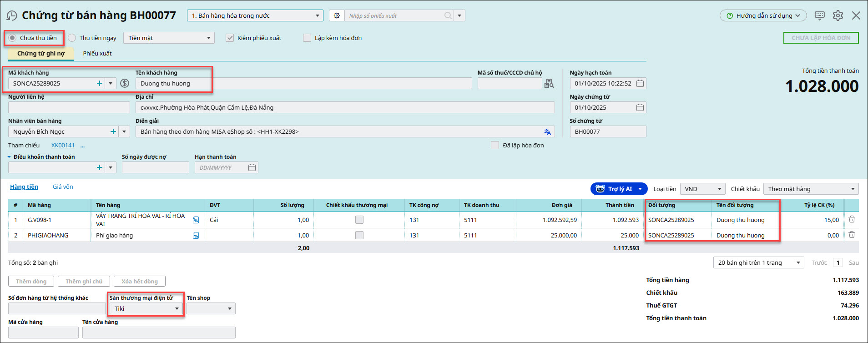
Task: Add new customer with plus icon
Action: (99, 83)
